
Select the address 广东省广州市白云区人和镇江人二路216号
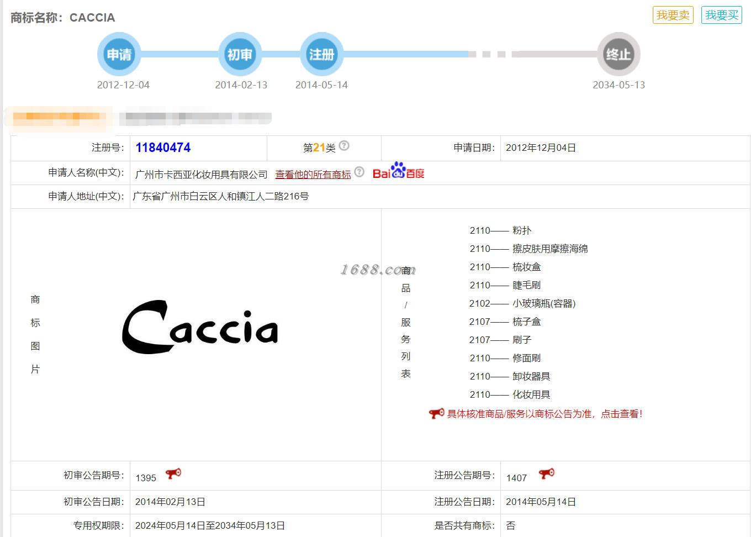[x=221, y=196]
